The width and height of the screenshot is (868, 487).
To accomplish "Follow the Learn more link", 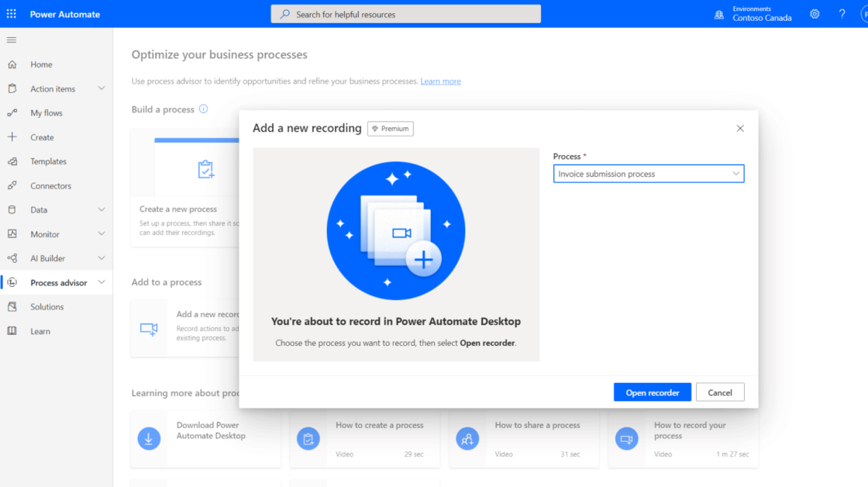I will point(440,81).
